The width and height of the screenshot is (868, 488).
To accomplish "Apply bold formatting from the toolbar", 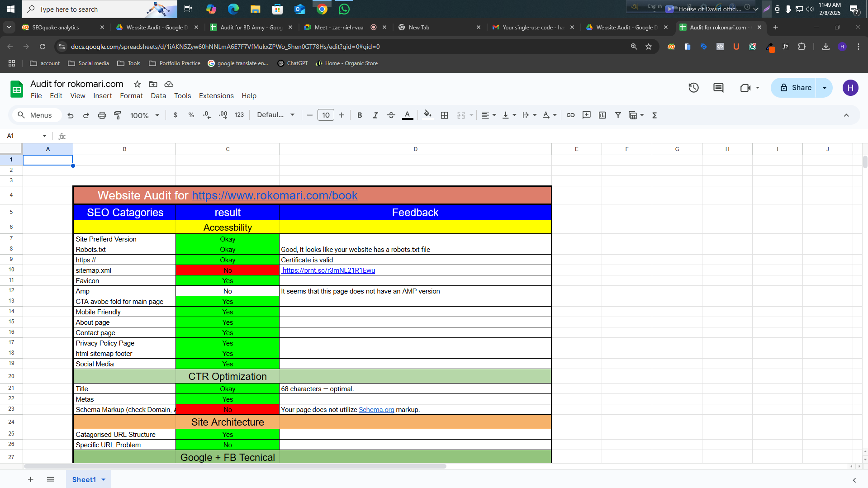I will coord(360,115).
